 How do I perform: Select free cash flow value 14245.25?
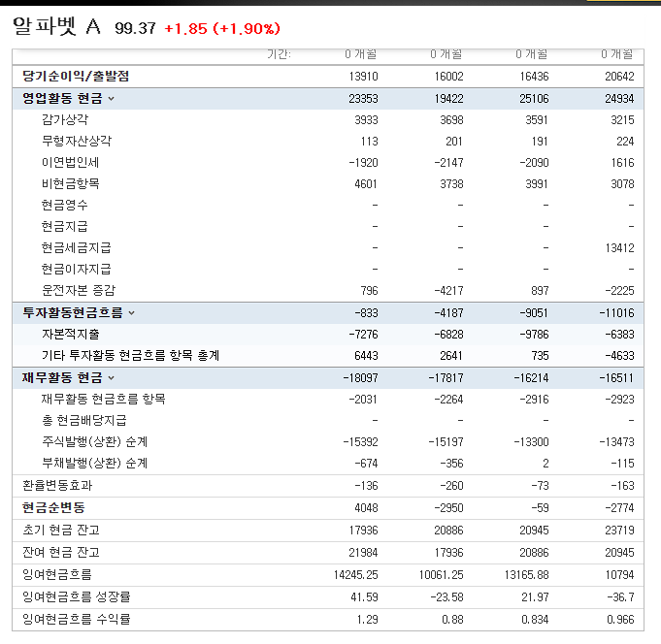coord(356,575)
